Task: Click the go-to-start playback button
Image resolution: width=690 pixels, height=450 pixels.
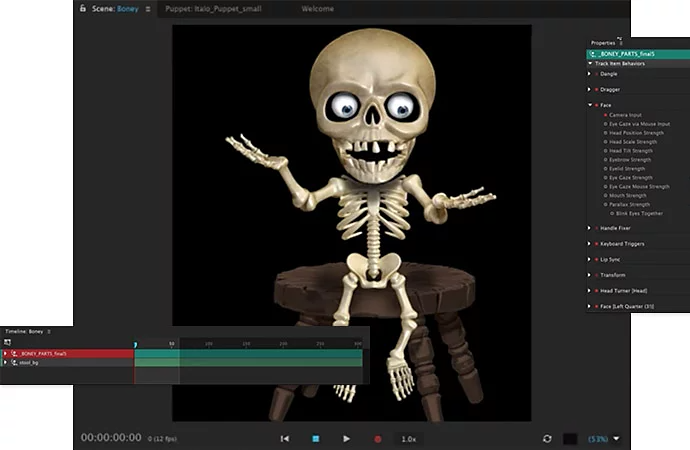Action: coord(285,438)
